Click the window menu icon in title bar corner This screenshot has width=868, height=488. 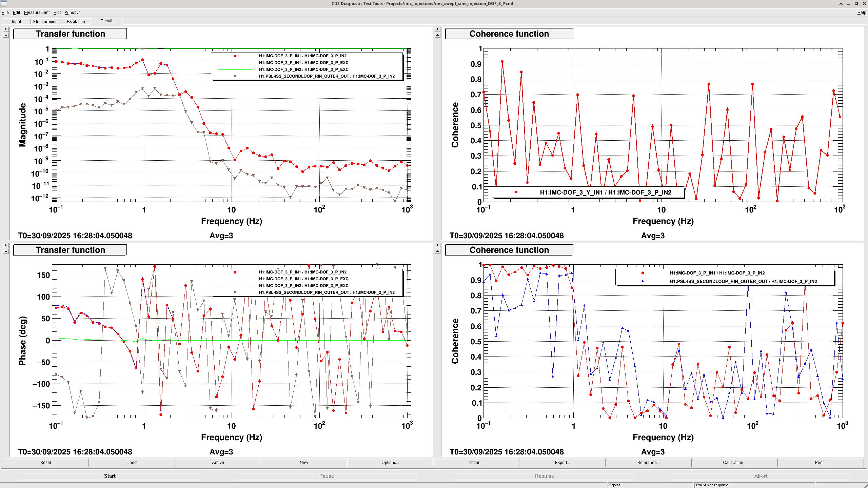(4, 3)
